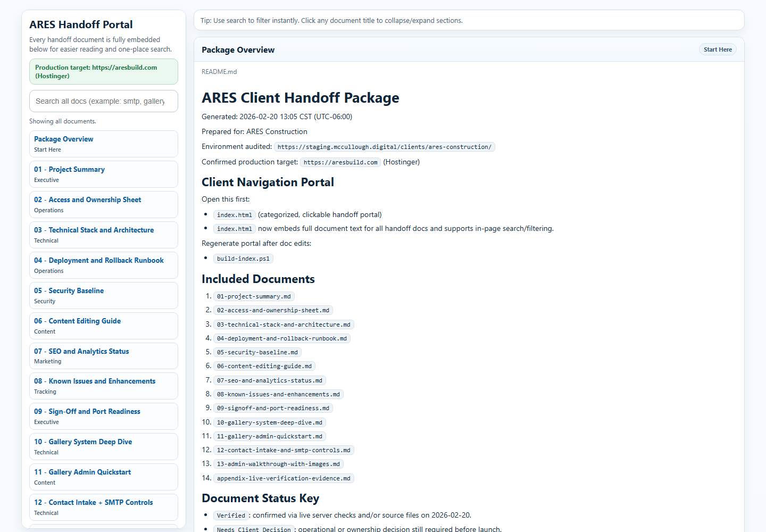
Task: Select "06 - Content Editing Guide"
Action: click(77, 321)
